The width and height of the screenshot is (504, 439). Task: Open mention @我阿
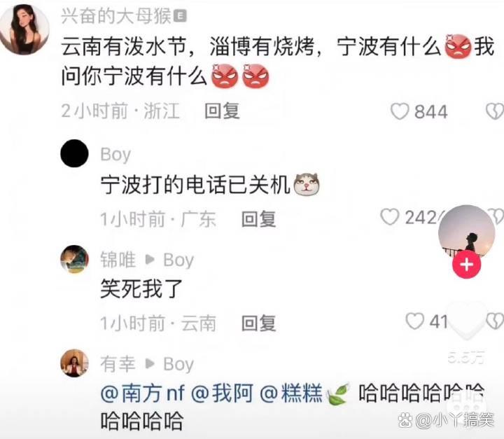222,393
